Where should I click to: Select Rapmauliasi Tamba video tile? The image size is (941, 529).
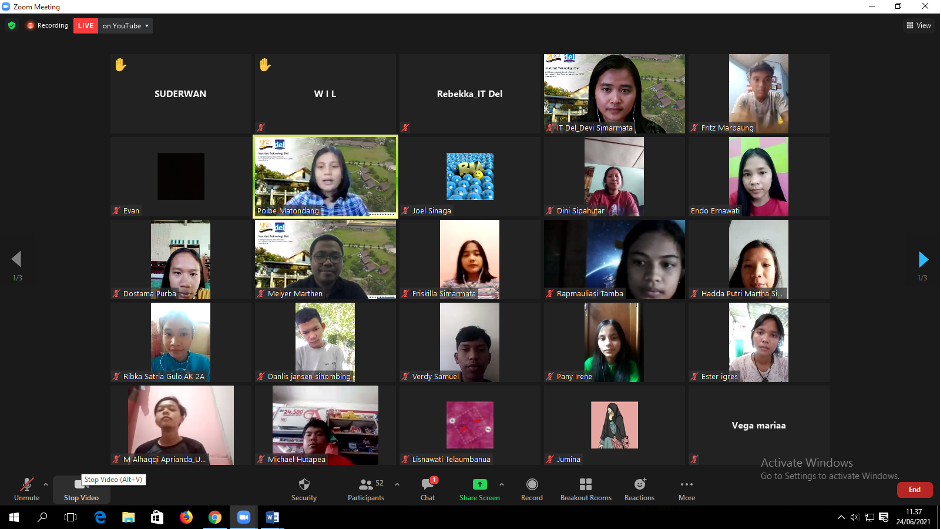[x=614, y=259]
